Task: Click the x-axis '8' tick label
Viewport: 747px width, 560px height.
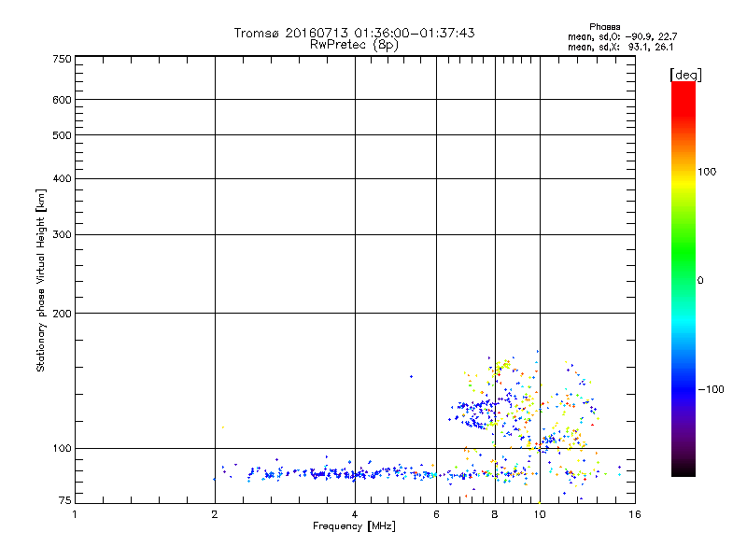Action: pyautogui.click(x=495, y=514)
